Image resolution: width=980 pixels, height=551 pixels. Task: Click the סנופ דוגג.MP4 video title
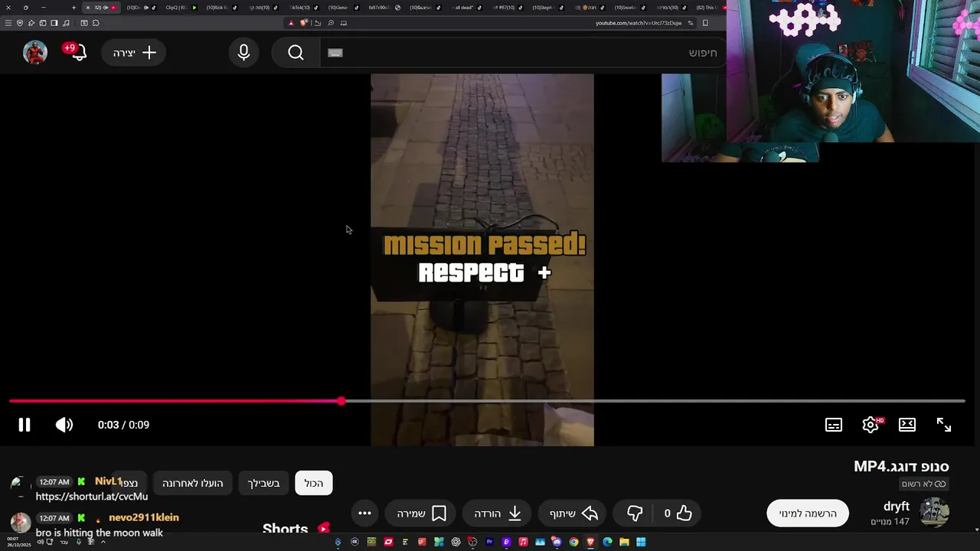coord(901,466)
